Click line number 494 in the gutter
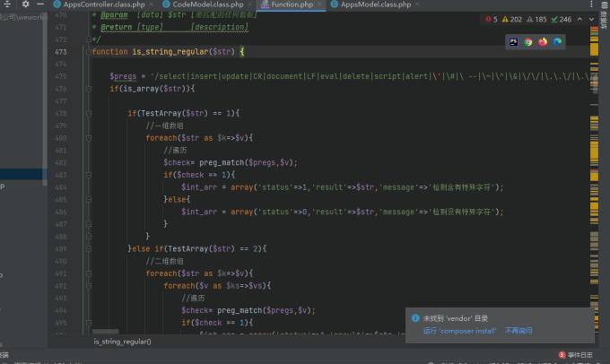 (61, 310)
